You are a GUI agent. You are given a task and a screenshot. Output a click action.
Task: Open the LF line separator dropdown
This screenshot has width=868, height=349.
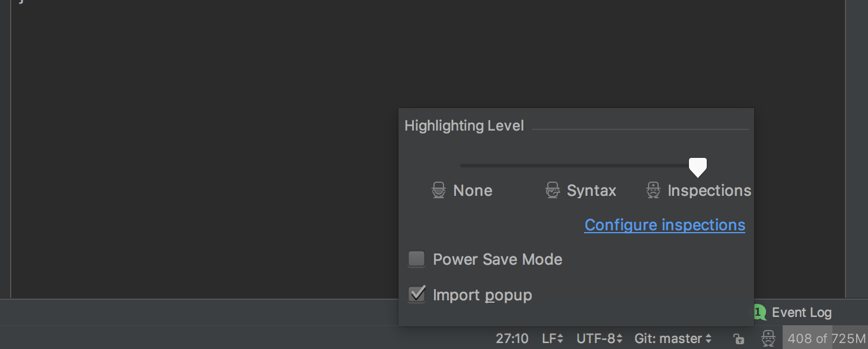[x=553, y=339]
